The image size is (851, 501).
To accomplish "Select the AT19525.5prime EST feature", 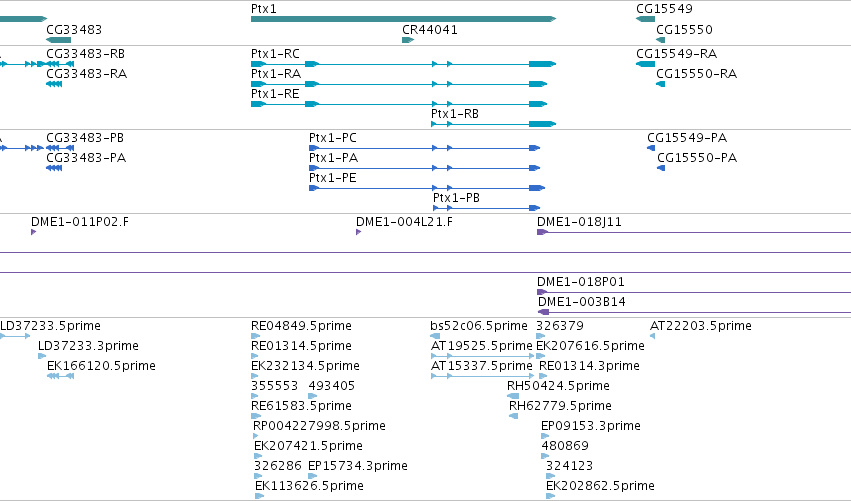I will coord(482,356).
